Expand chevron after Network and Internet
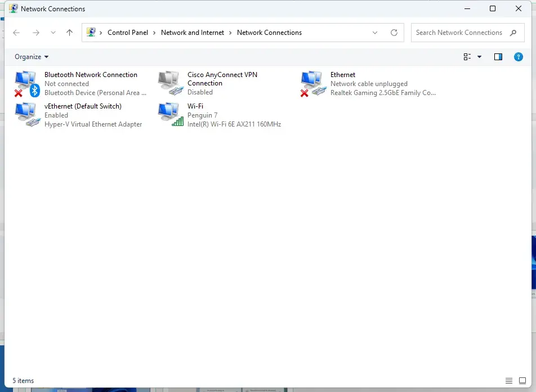Image resolution: width=536 pixels, height=392 pixels. point(230,33)
